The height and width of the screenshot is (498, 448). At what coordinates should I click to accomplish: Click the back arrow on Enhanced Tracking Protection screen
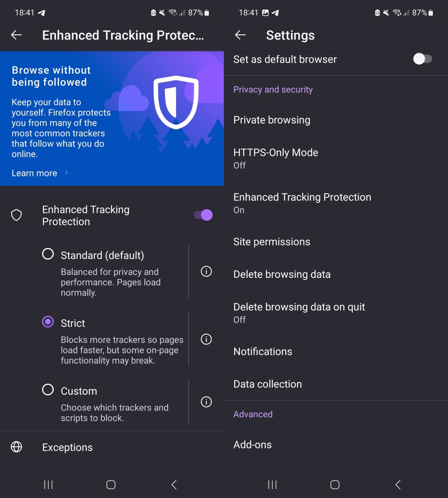[16, 35]
